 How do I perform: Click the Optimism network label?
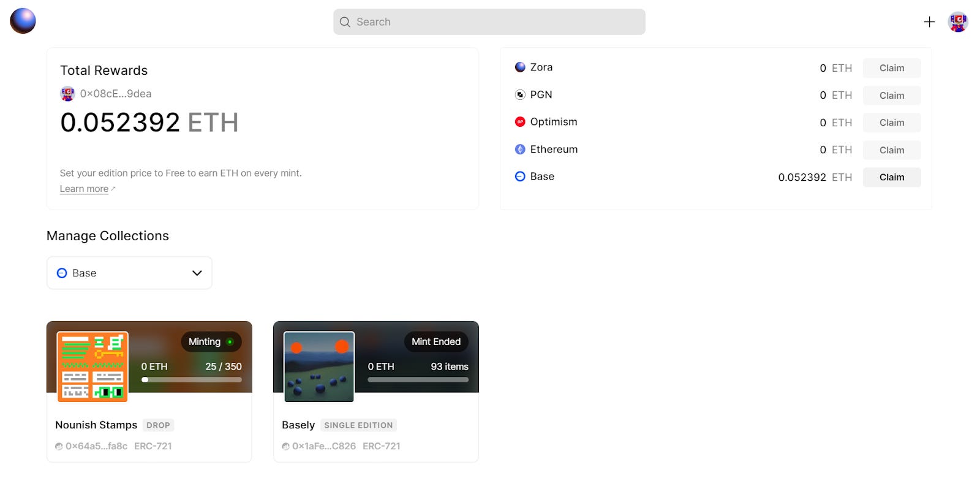click(x=554, y=122)
